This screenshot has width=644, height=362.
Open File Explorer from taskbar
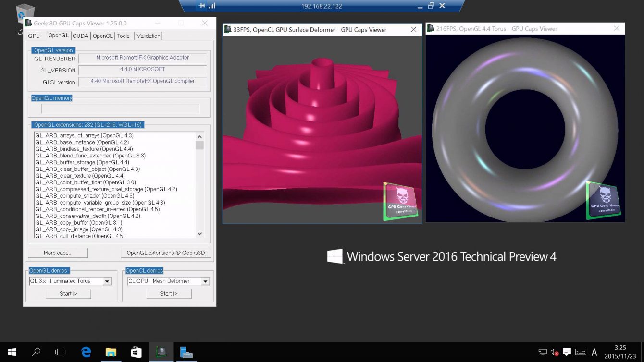(x=111, y=352)
